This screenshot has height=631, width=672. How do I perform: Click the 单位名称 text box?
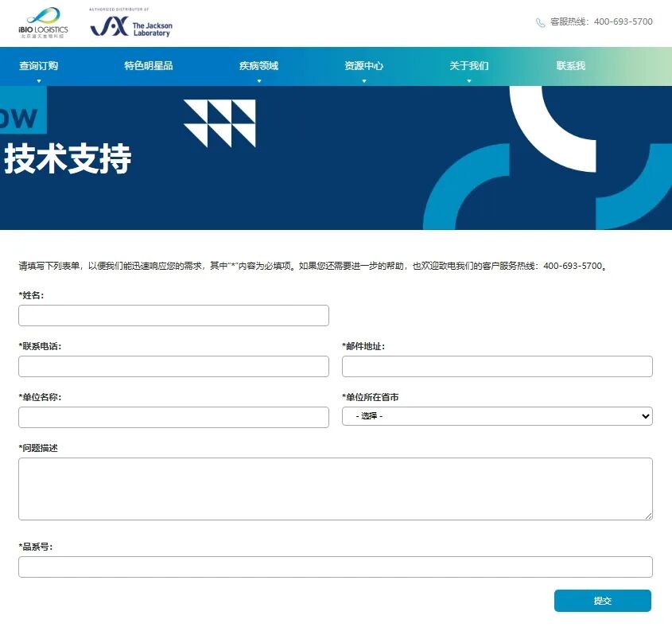tap(173, 418)
